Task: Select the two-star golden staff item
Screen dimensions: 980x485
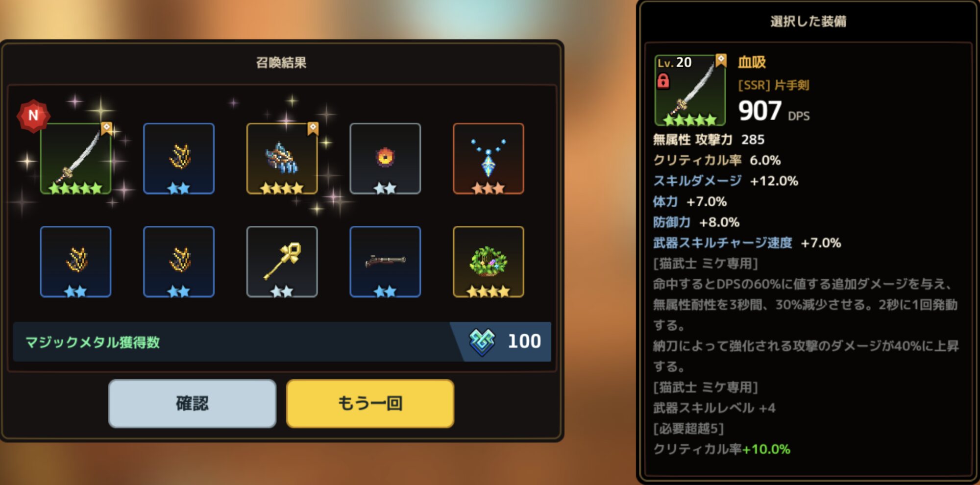Action: 282,262
